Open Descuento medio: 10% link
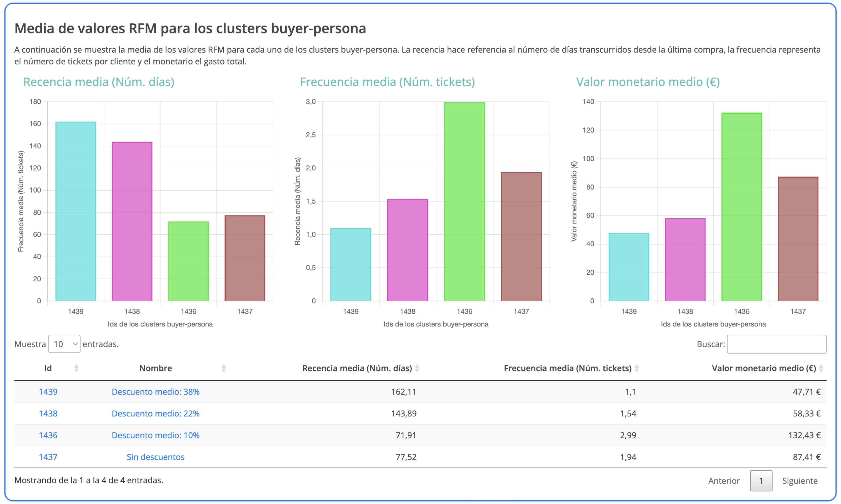 click(156, 435)
